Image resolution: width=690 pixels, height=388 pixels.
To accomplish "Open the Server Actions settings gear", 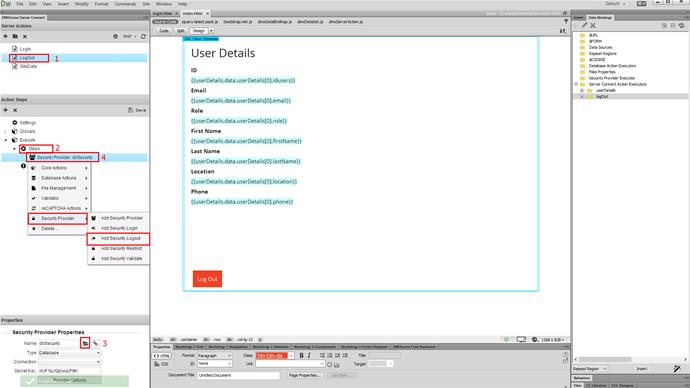I will point(115,36).
